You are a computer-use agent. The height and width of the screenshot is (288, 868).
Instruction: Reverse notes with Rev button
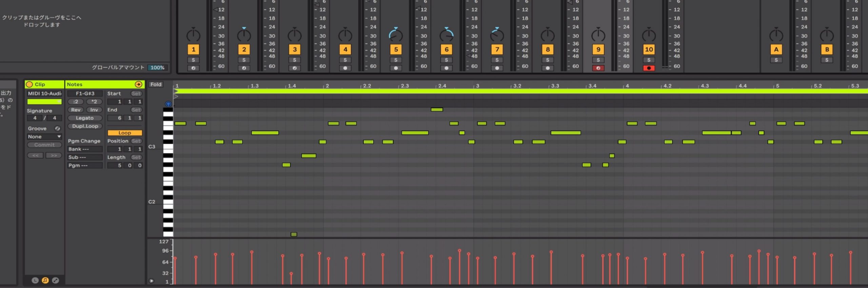(76, 110)
